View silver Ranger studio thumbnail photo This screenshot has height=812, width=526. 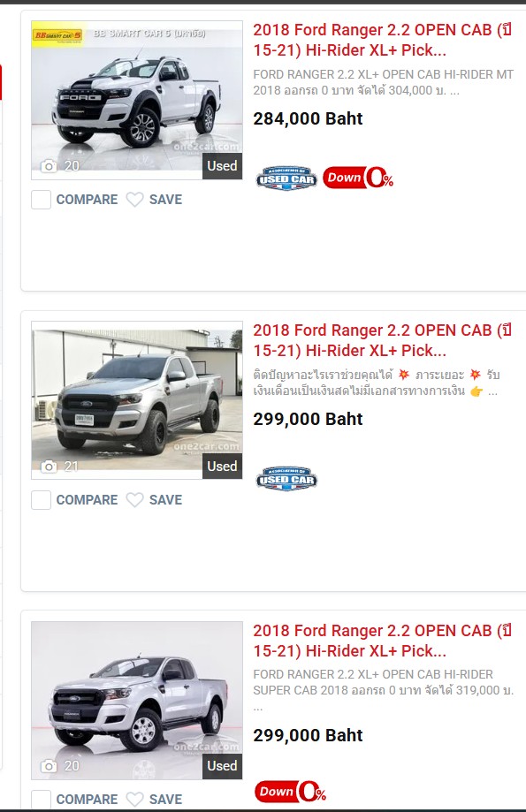coord(137,700)
